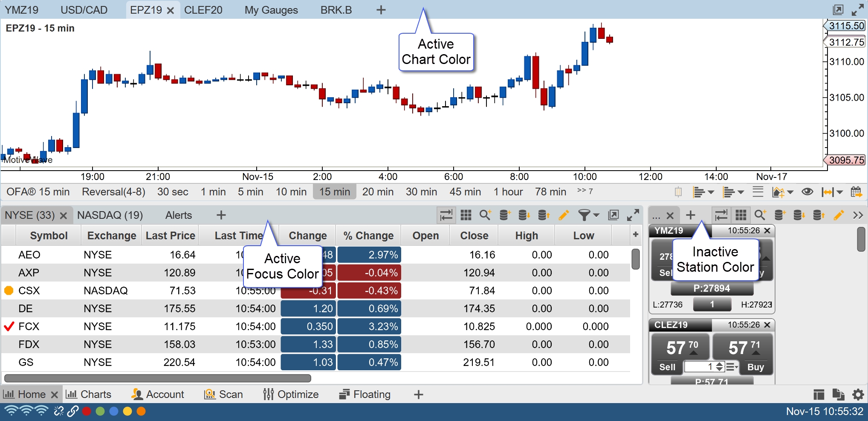Show more bar sizes with the >> 7 expander
Screen dimensions: 868x421
coord(585,191)
